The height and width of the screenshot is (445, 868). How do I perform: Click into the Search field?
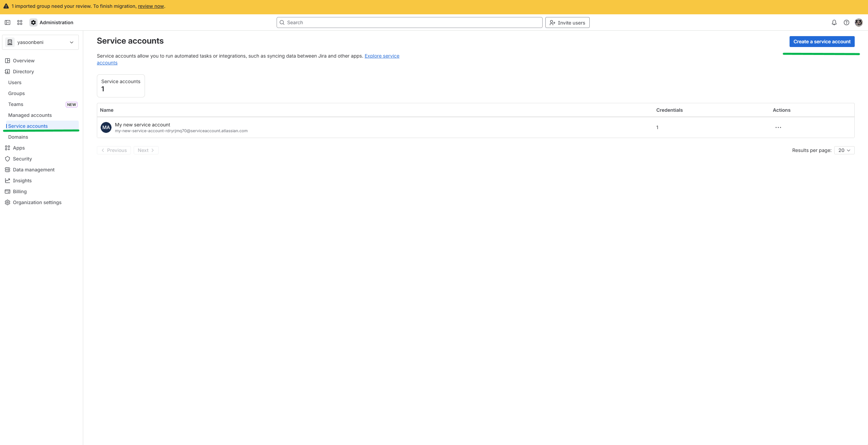409,22
